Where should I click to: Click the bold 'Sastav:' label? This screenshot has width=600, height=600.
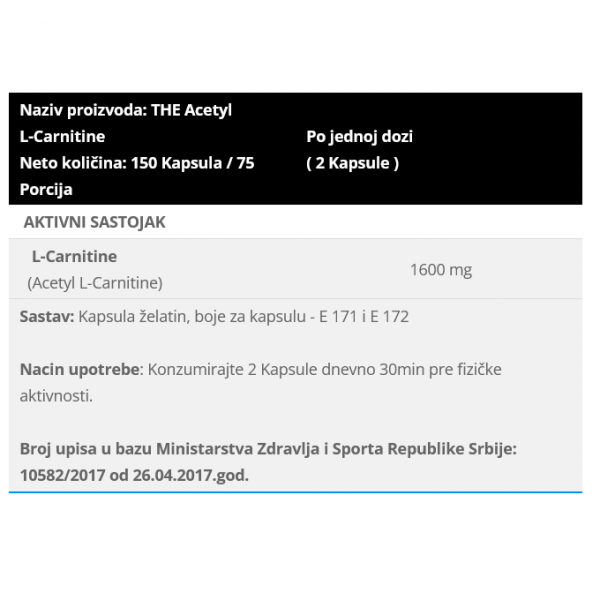pyautogui.click(x=47, y=316)
